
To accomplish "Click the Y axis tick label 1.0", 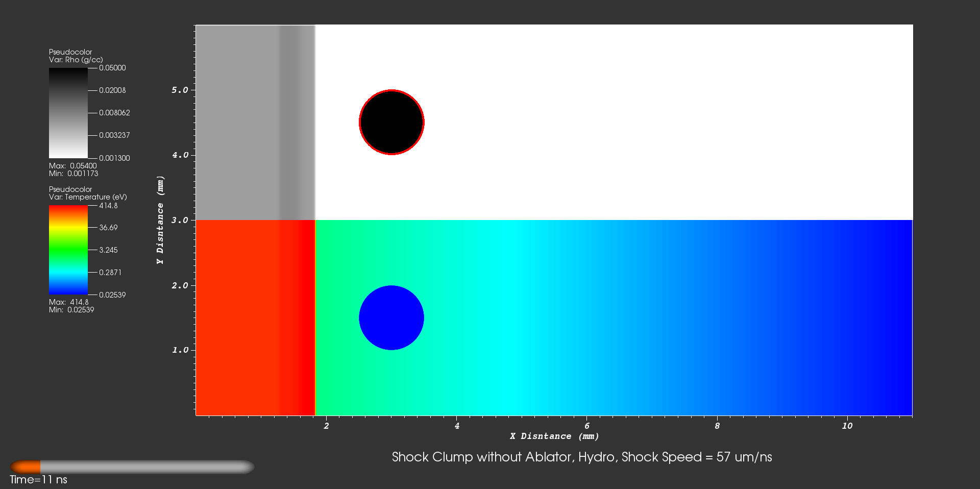I will click(x=180, y=350).
